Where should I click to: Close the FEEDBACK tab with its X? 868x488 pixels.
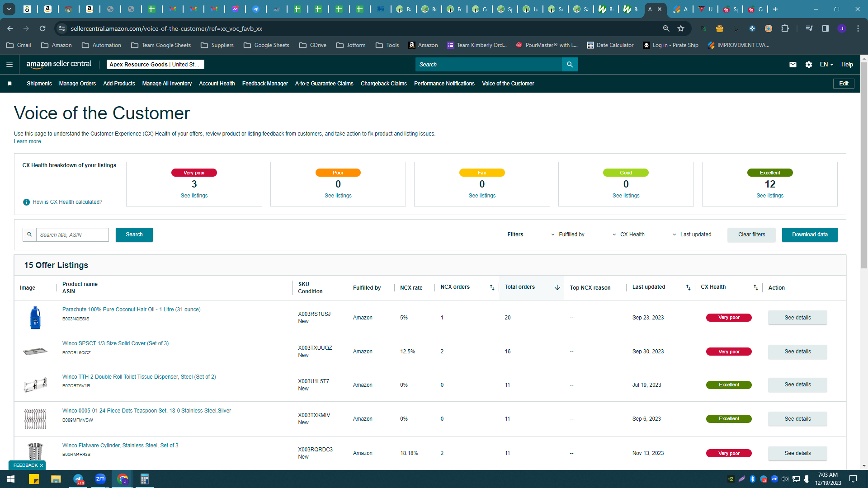42,465
